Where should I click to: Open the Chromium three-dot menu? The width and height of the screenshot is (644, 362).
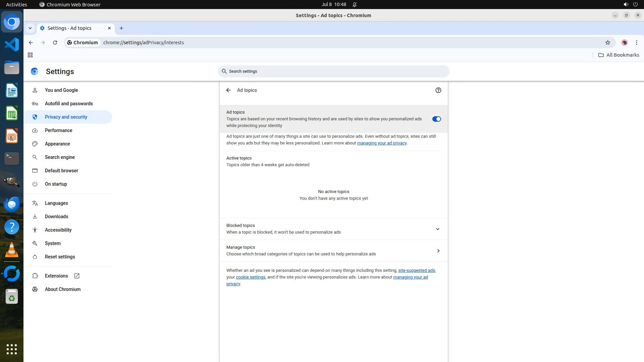(636, 43)
